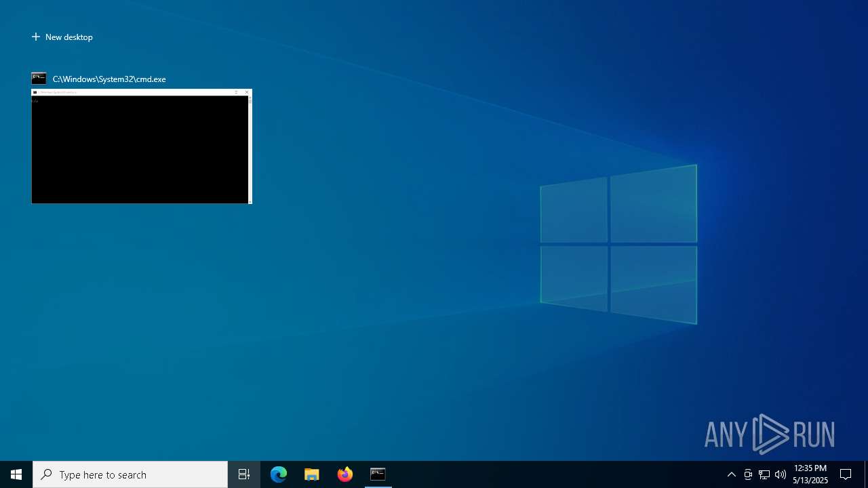Select the cmd.exe window thumbnail

coord(142,146)
